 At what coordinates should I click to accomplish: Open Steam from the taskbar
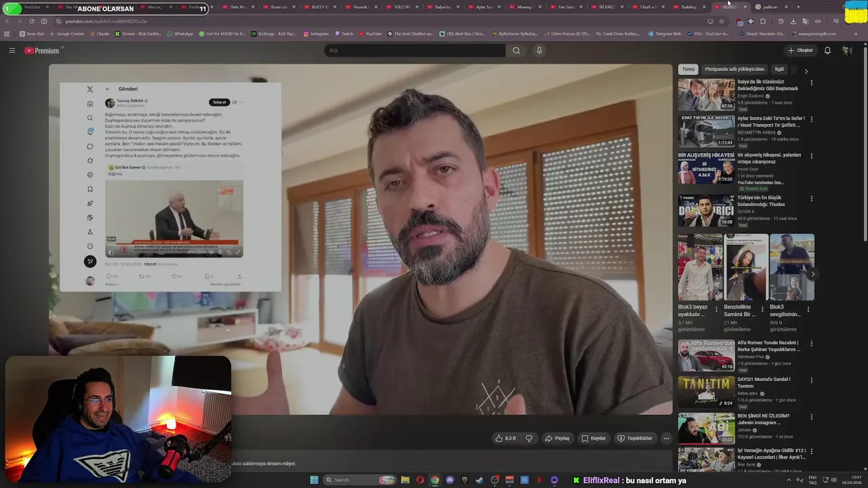coord(479,480)
